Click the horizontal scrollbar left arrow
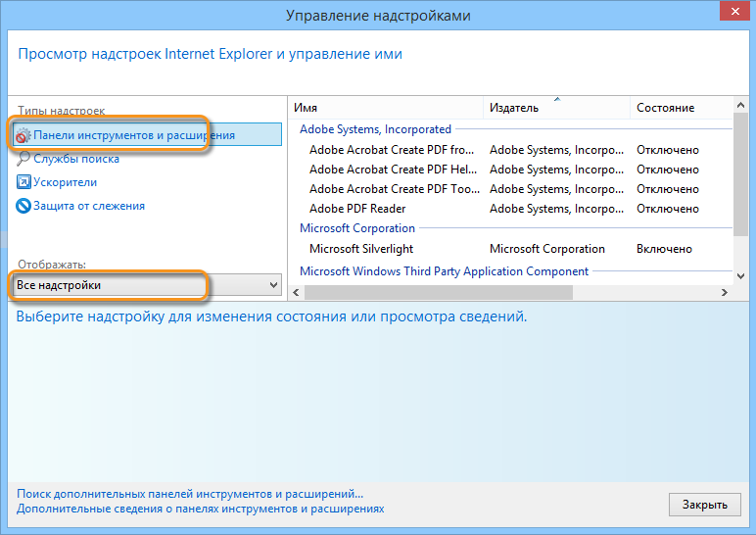The height and width of the screenshot is (535, 756). coord(296,292)
